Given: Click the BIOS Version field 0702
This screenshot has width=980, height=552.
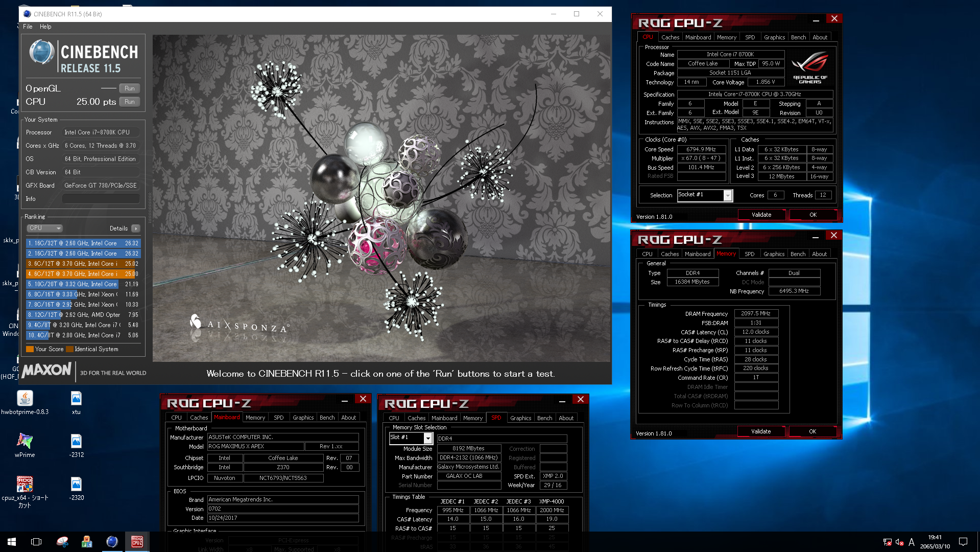Looking at the screenshot, I should (283, 509).
